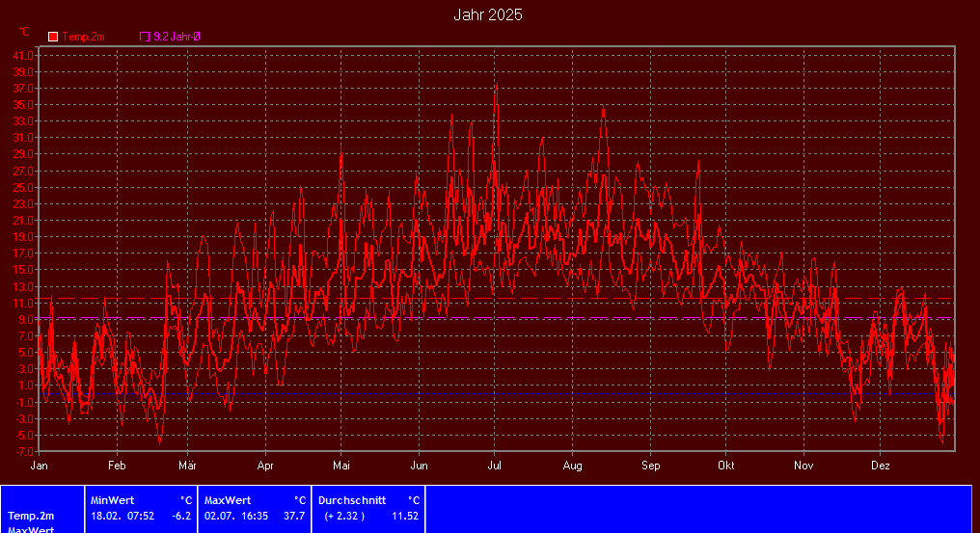
Task: Click the Durchschnitt column header
Action: point(352,500)
